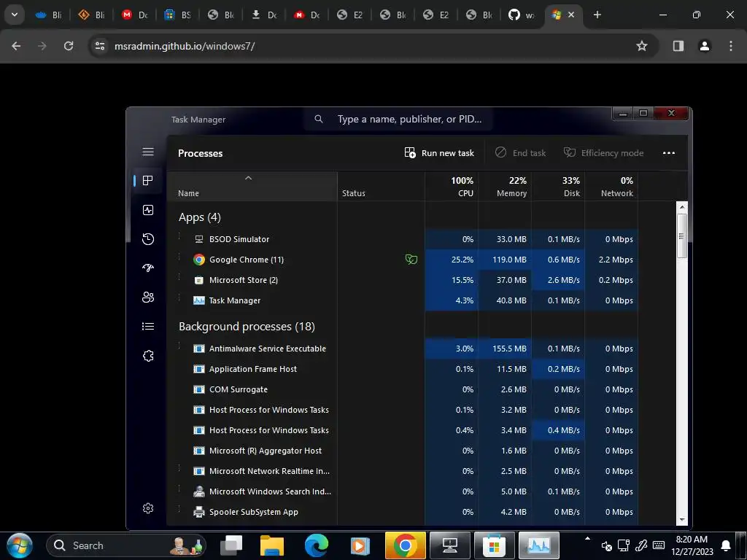Click the scrollbar up arrow in process list
The image size is (747, 560).
(x=682, y=206)
